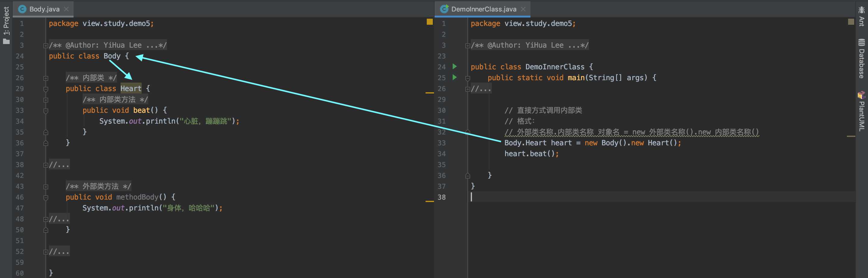The image size is (868, 278).
Task: Run DemoInnerClass from the class gutter icon
Action: click(x=454, y=66)
